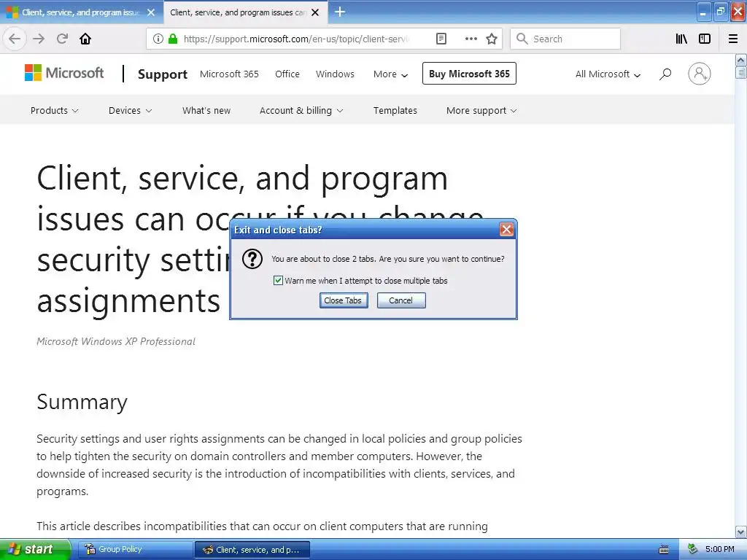Open page actions three-dot menu

(471, 39)
